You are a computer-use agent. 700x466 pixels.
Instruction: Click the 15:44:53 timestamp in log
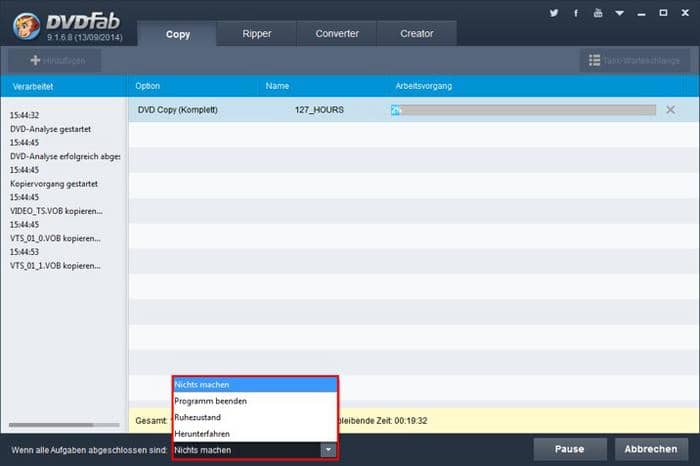pyautogui.click(x=25, y=252)
